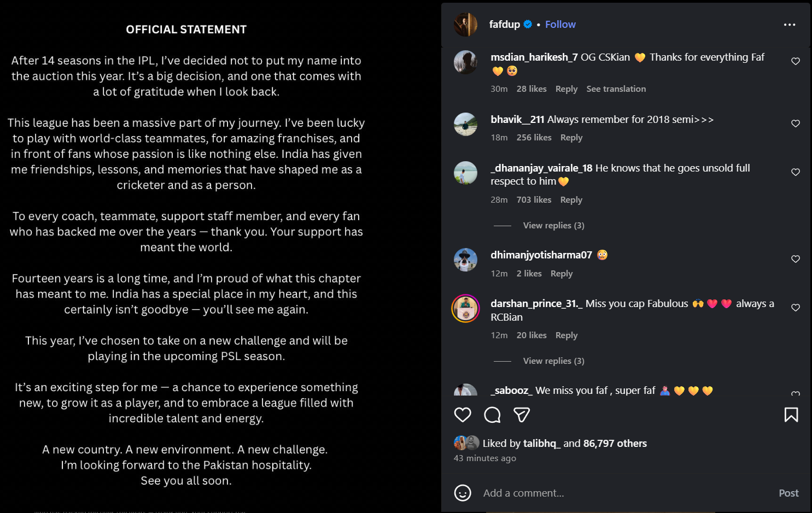See translation of msdian_harikesh_7's comment

click(616, 89)
